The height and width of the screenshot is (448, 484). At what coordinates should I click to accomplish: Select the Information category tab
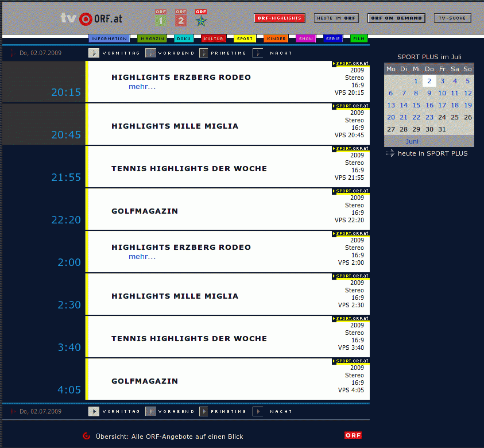point(109,38)
